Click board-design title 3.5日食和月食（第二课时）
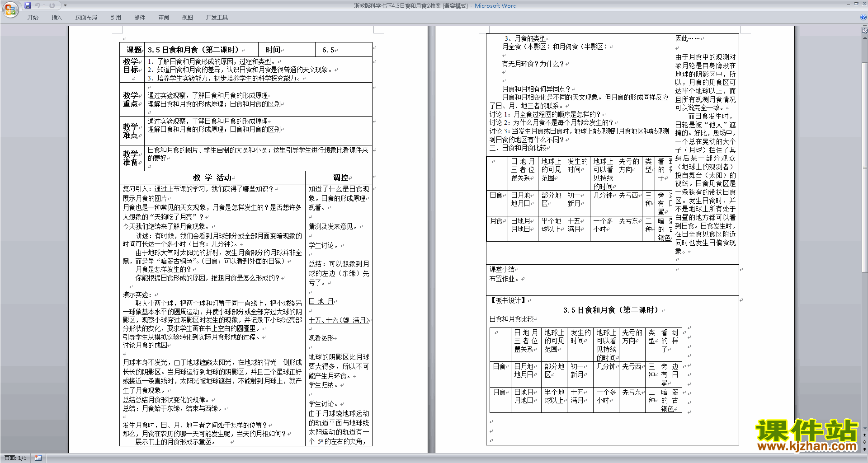The height and width of the screenshot is (463, 868). (x=611, y=310)
